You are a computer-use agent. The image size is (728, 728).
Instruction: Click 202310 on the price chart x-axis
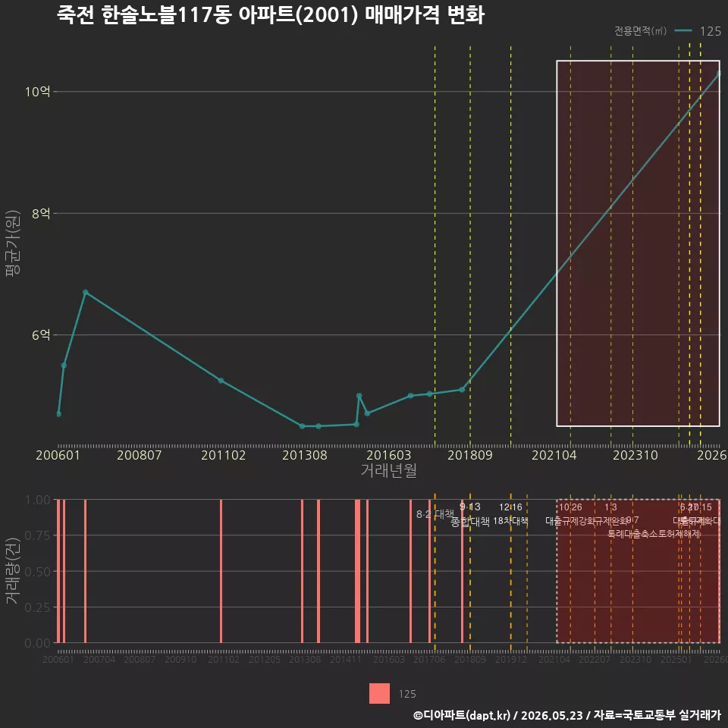coord(635,455)
